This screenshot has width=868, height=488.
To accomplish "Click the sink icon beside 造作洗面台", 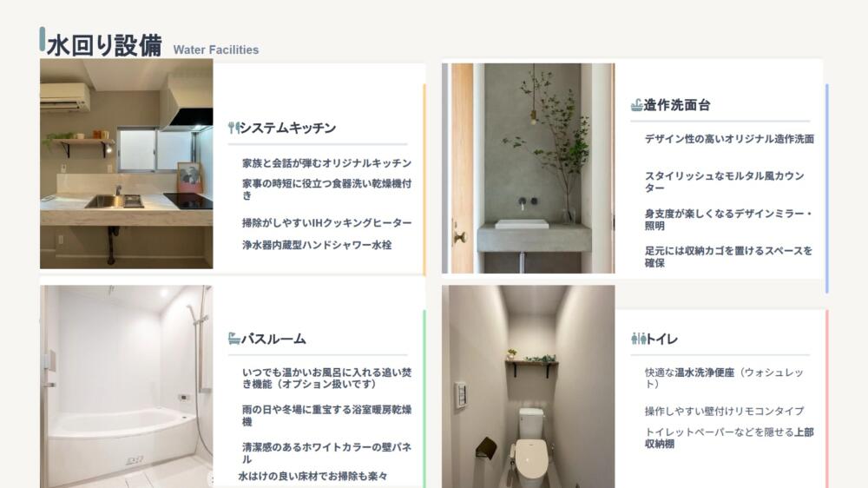I will tap(636, 105).
